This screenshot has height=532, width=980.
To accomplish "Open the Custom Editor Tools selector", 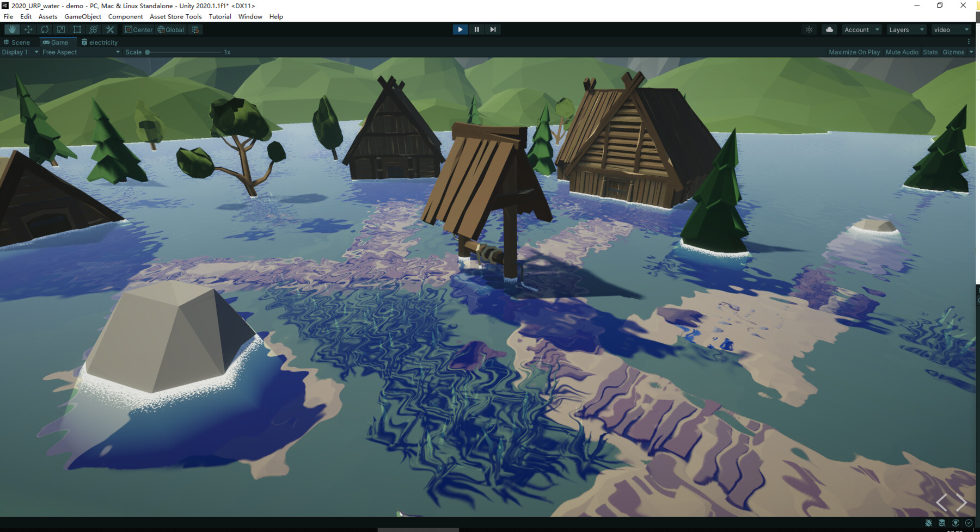I will point(109,29).
